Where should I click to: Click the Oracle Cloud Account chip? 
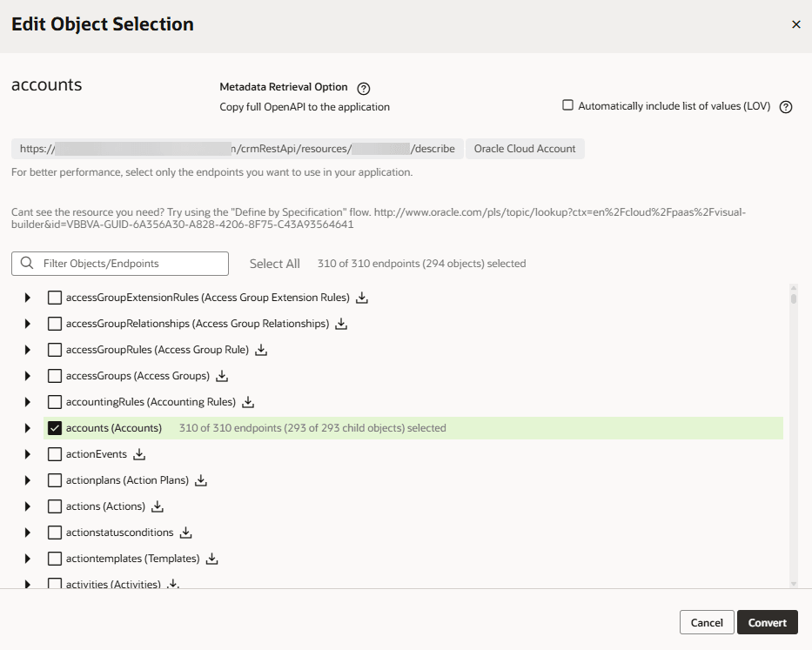pyautogui.click(x=525, y=149)
